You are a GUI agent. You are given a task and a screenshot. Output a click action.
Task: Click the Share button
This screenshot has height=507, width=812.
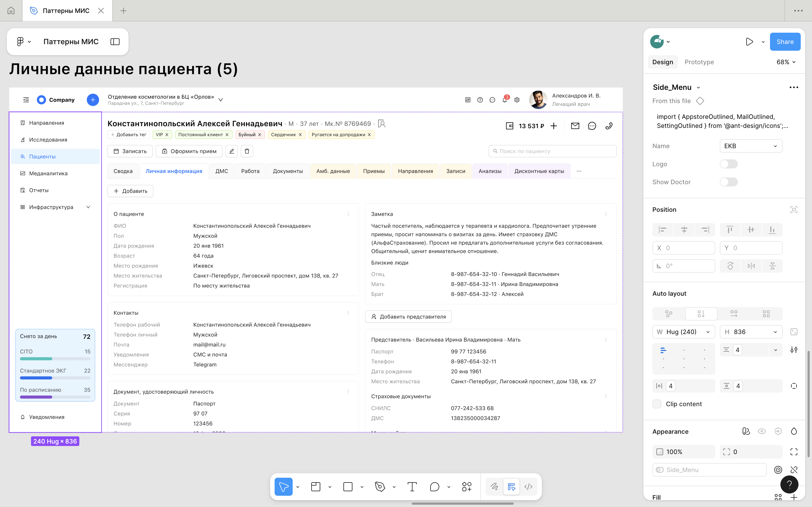[785, 42]
